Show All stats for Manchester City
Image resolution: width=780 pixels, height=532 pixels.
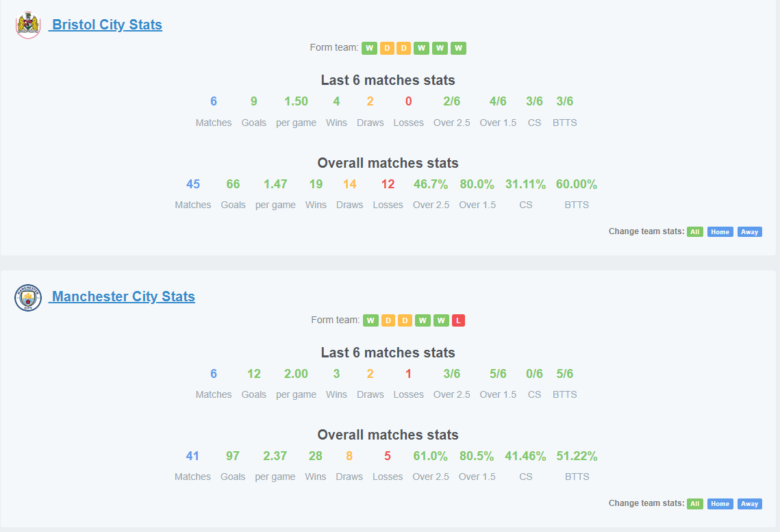point(695,504)
